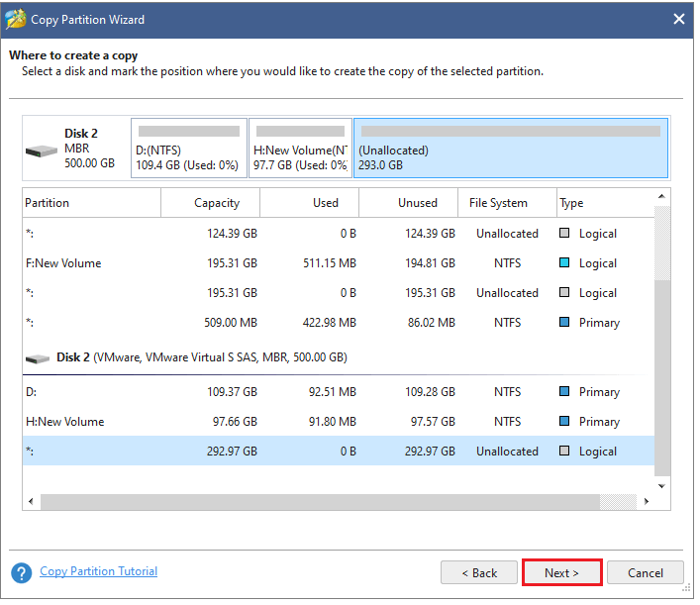Click the blue swatch in H:New Volume row
This screenshot has width=700, height=605.
(564, 421)
